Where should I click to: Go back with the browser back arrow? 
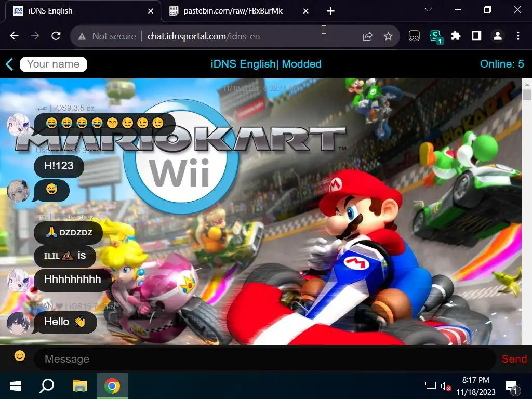click(14, 36)
